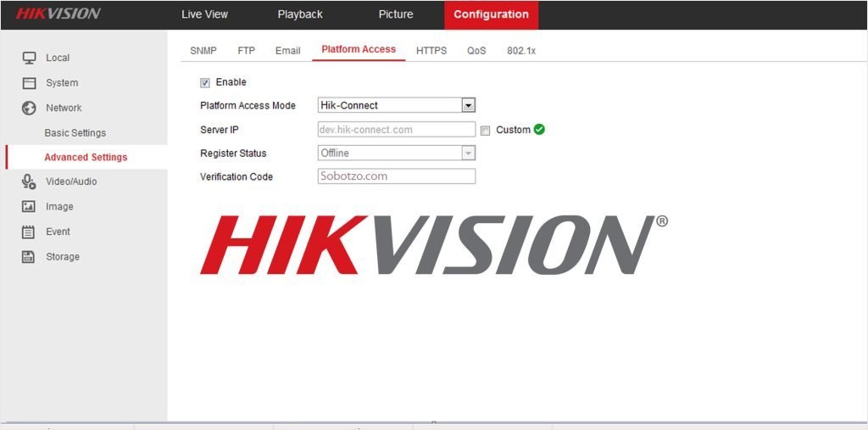868x430 pixels.
Task: Click the 'Register Status' label
Action: click(x=233, y=154)
